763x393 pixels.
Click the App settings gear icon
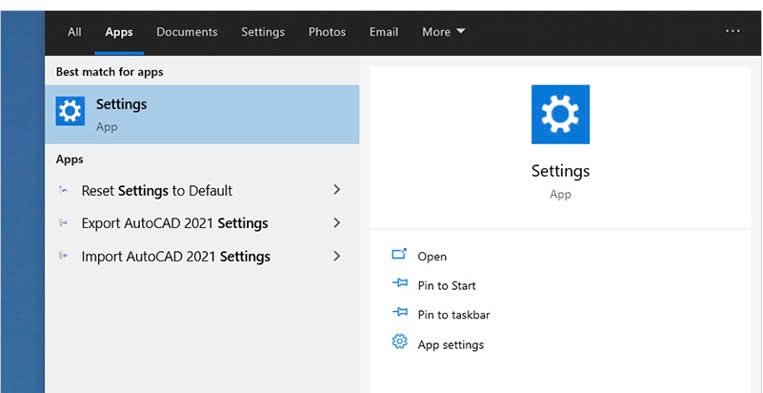(400, 341)
